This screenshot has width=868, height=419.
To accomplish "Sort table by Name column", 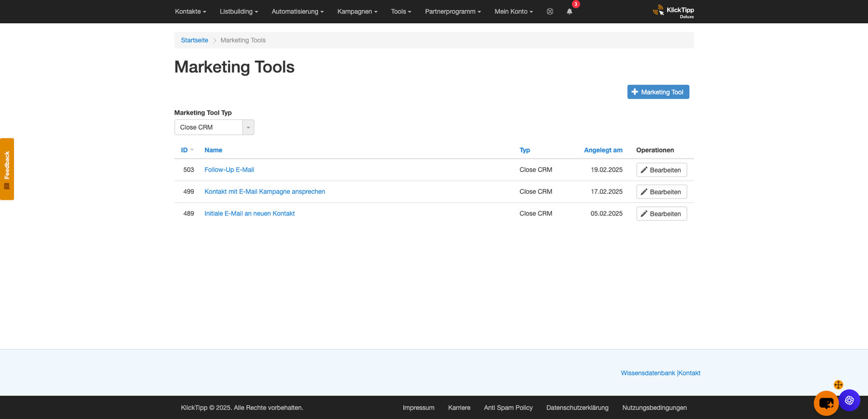I will [213, 150].
